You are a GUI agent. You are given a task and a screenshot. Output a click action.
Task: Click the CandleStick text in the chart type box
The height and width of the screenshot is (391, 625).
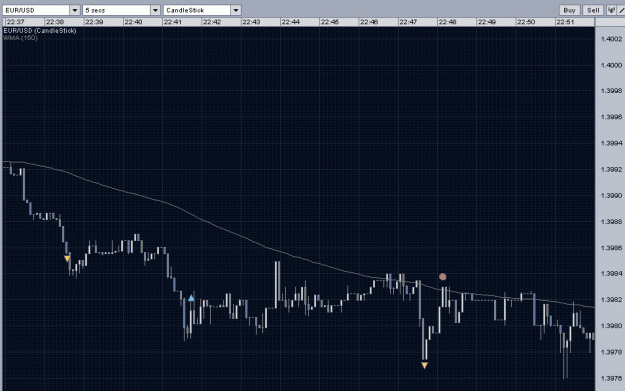coord(185,10)
